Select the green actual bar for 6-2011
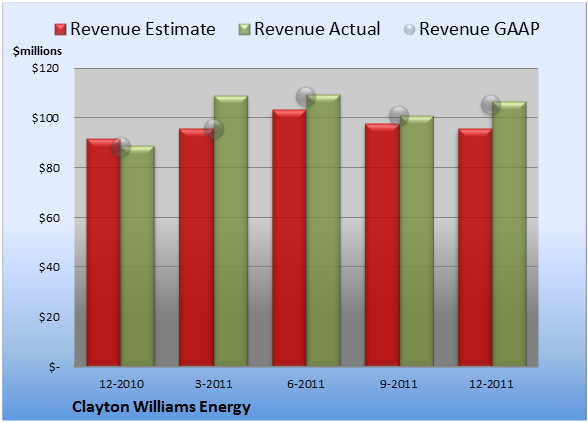The height and width of the screenshot is (422, 588). [323, 230]
